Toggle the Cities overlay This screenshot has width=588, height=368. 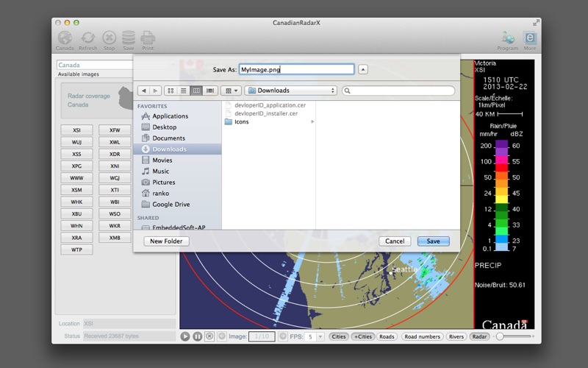339,336
